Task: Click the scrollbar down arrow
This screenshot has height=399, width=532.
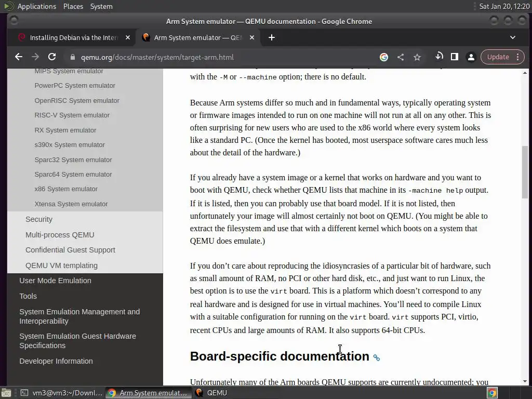Action: click(x=525, y=381)
